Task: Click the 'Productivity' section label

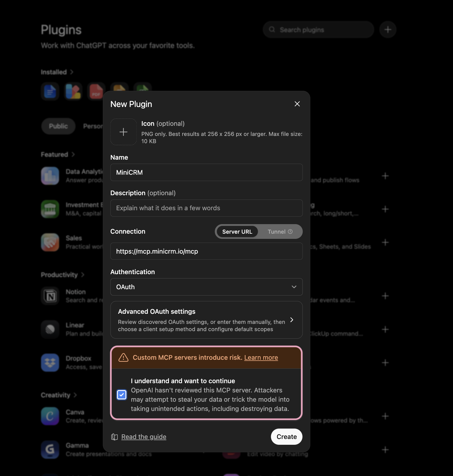Action: [x=59, y=275]
